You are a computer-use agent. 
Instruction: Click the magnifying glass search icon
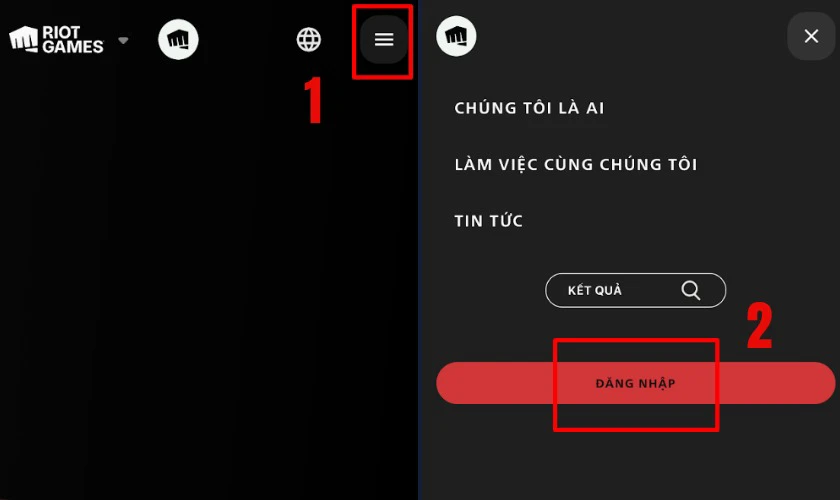pos(691,290)
